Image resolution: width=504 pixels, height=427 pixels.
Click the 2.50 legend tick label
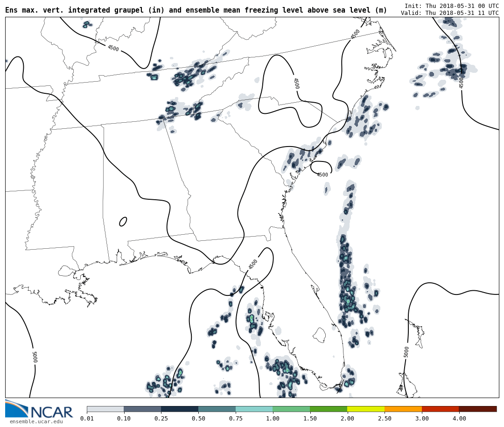(385, 419)
